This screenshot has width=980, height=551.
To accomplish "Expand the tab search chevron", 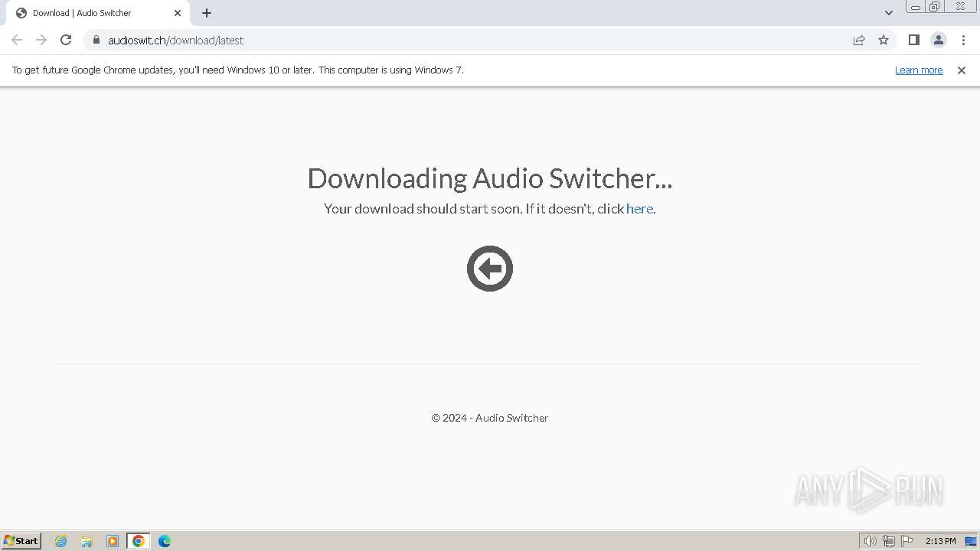I will pos(889,13).
